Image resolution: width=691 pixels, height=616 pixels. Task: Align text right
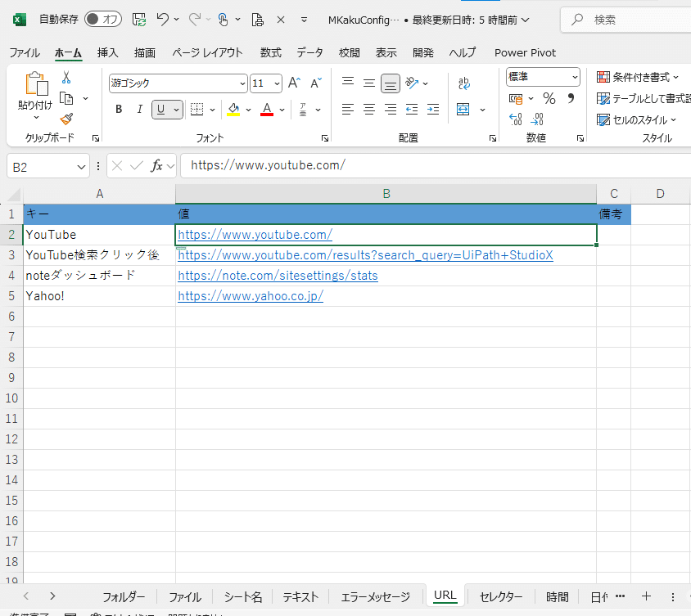(391, 109)
